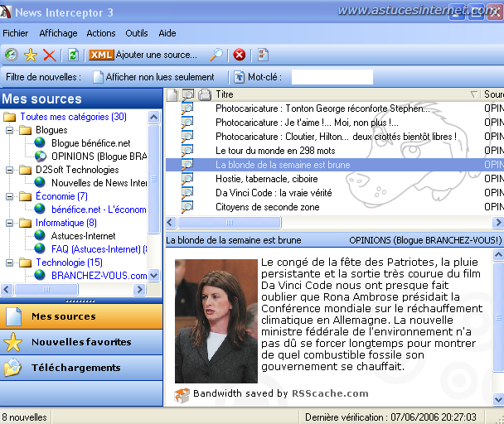Click the yellow star favorite toolbar icon

[31, 55]
